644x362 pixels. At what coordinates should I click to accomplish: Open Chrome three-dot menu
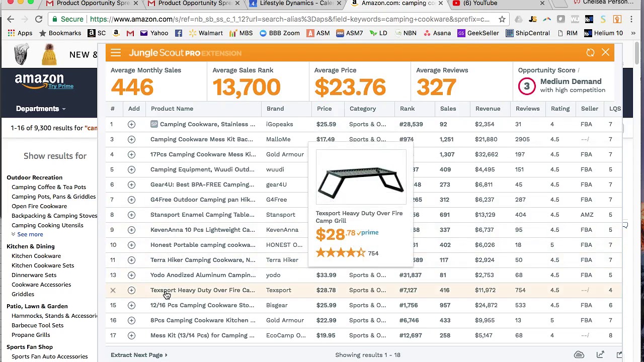click(632, 19)
